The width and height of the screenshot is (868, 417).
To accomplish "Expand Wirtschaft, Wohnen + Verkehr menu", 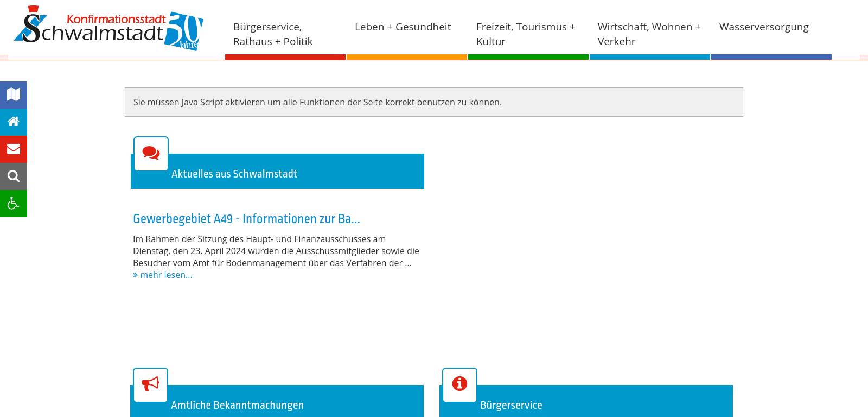I will 649,34.
